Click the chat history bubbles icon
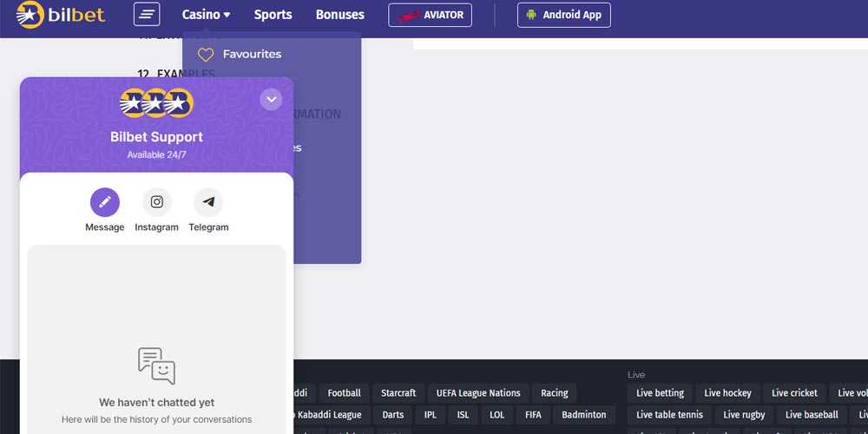Viewport: 868px width, 434px height. click(156, 366)
